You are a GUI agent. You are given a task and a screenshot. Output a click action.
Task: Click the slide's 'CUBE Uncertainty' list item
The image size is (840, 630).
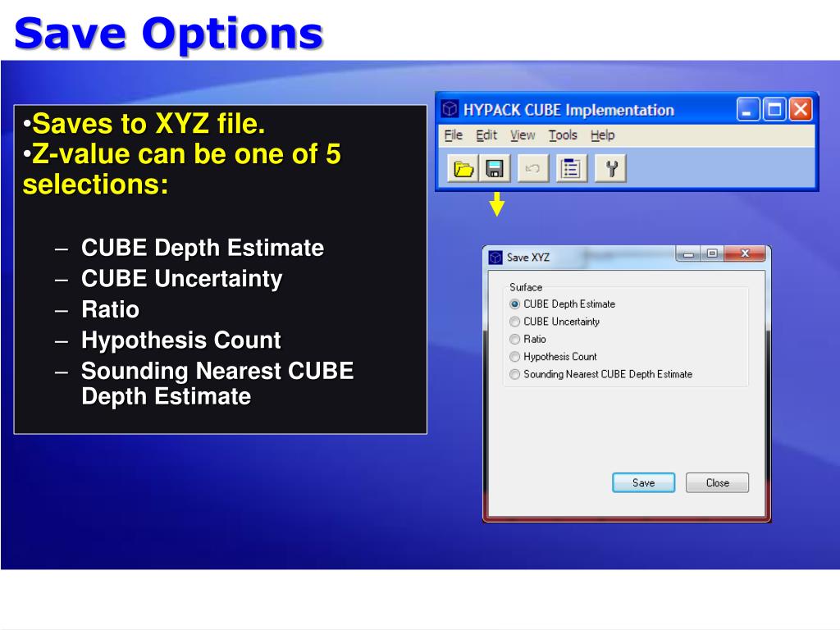181,279
